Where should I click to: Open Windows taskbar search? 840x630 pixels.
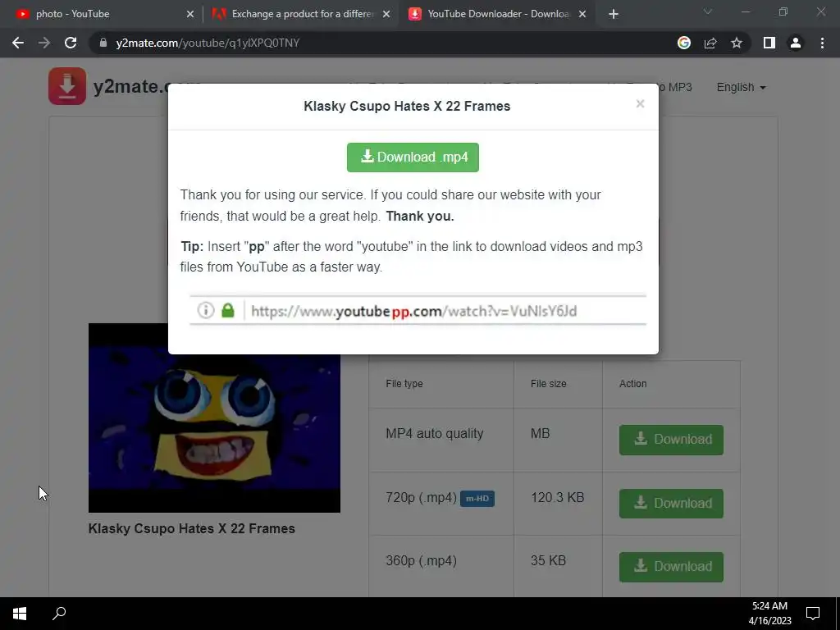(x=59, y=614)
